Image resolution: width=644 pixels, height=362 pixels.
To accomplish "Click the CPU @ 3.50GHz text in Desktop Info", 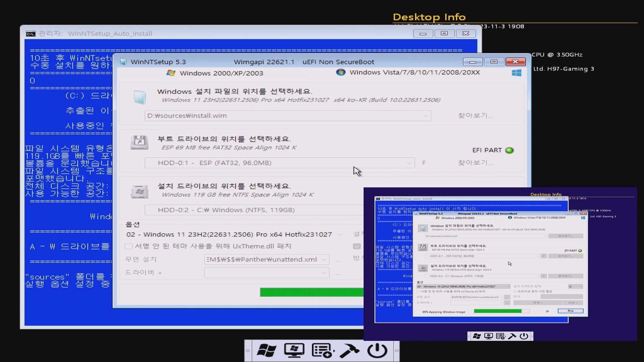I will coord(557,55).
